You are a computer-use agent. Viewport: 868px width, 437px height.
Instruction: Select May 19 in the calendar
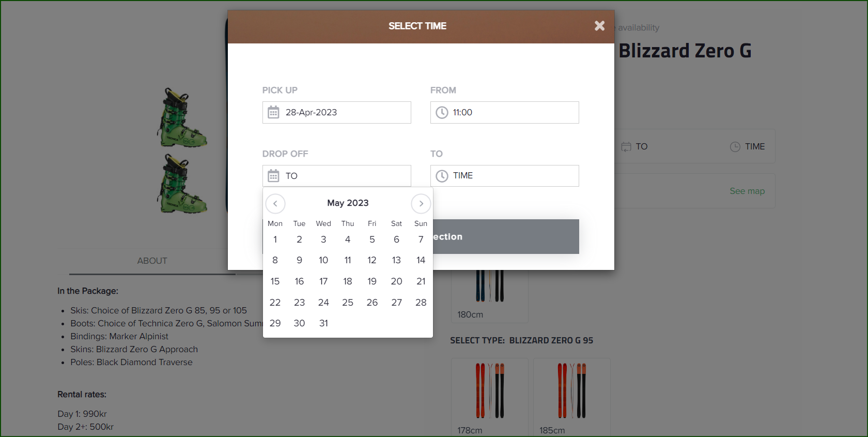(372, 281)
